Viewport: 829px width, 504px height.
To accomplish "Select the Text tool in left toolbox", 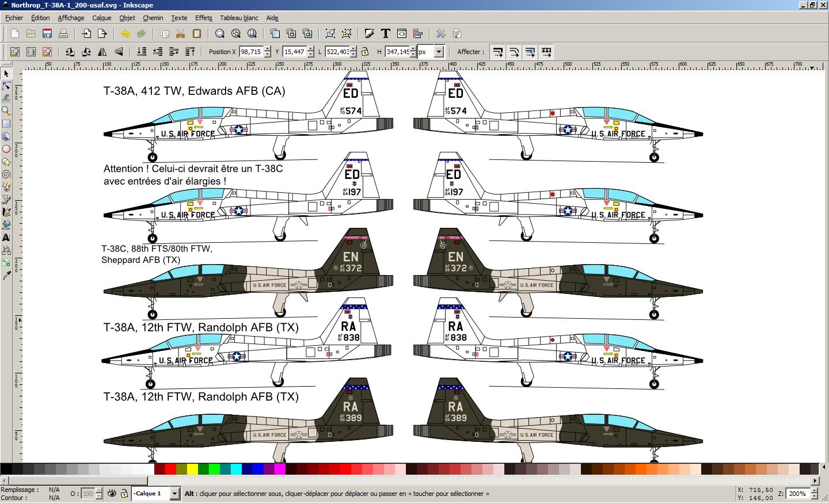I will 6,237.
